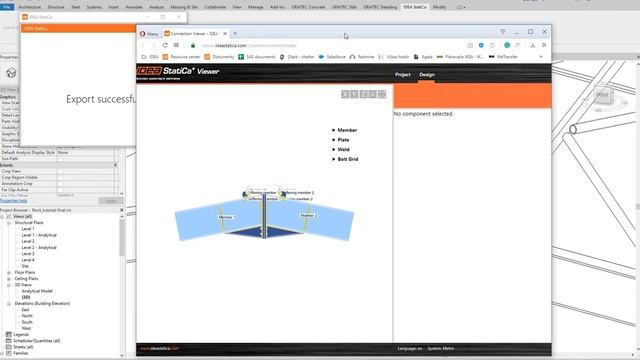Open the Properties help link
640x360 pixels.
pyautogui.click(x=13, y=201)
